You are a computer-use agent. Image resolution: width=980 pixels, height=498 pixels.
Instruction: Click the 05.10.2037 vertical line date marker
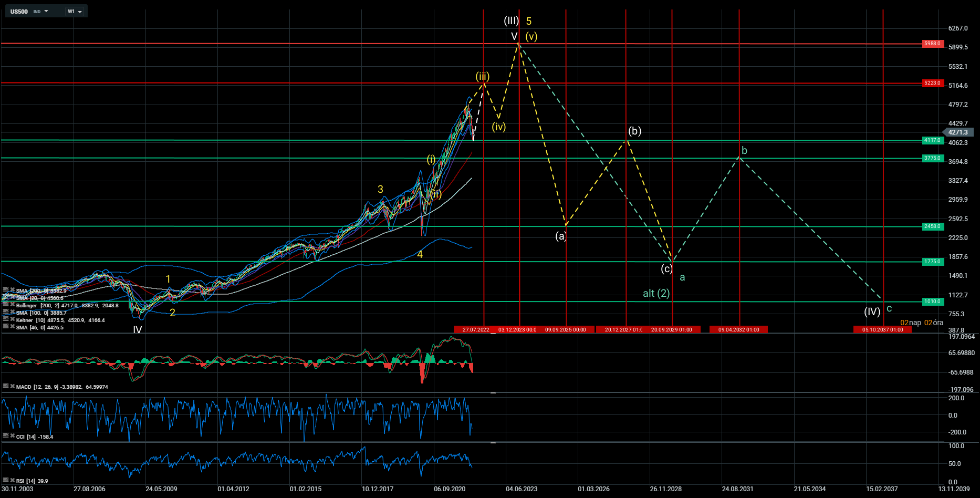tap(882, 329)
